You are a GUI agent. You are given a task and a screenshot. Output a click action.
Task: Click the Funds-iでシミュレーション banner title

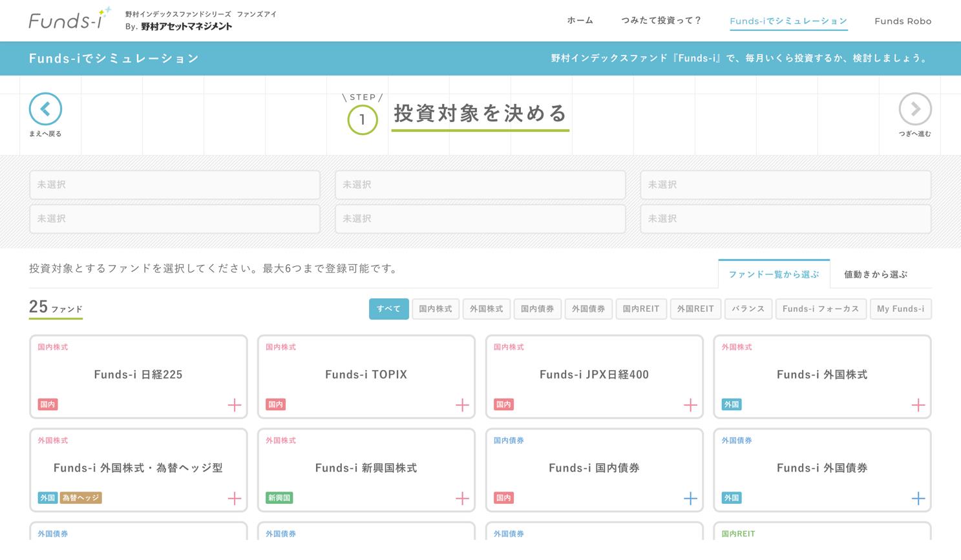(x=114, y=58)
